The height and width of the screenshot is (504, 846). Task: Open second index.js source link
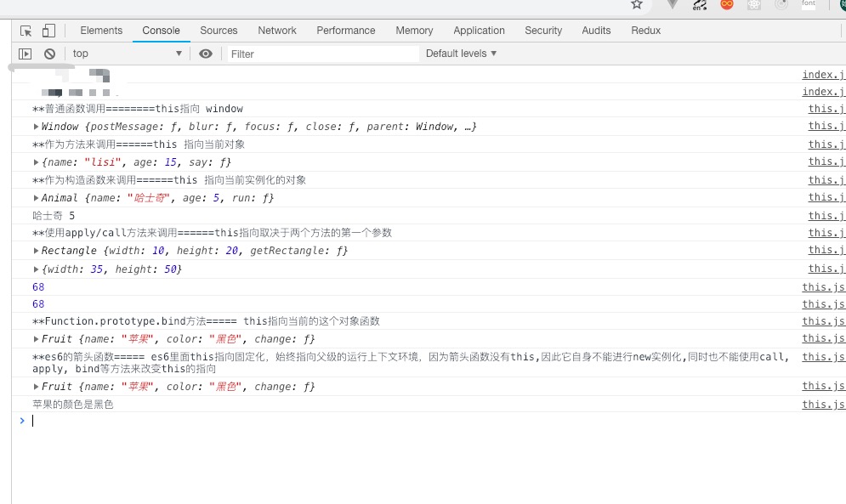point(824,92)
